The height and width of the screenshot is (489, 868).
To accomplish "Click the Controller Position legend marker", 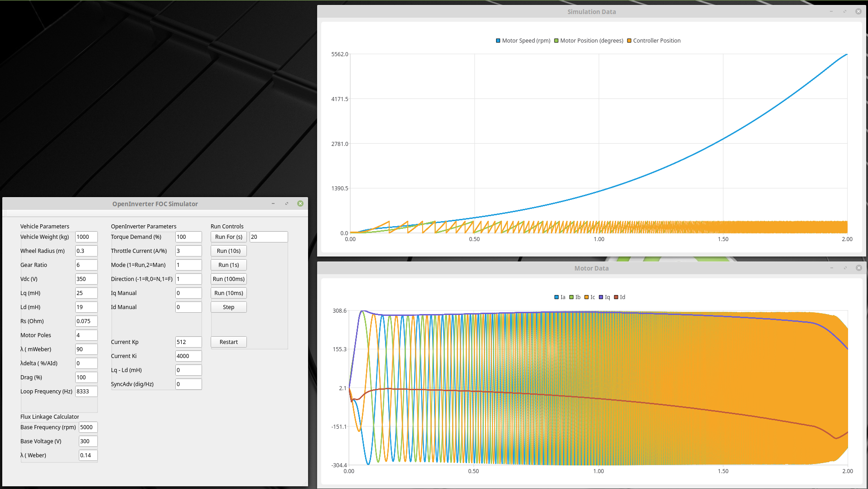I will [629, 41].
